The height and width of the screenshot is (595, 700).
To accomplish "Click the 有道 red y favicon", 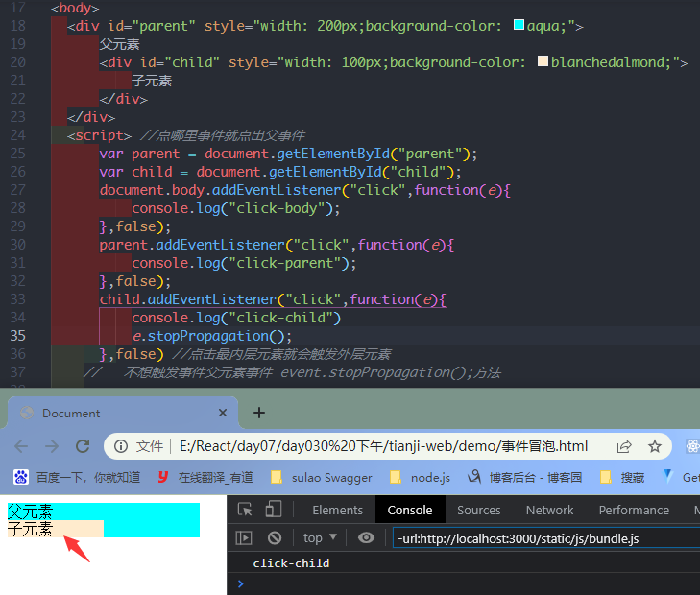I will coord(163,477).
